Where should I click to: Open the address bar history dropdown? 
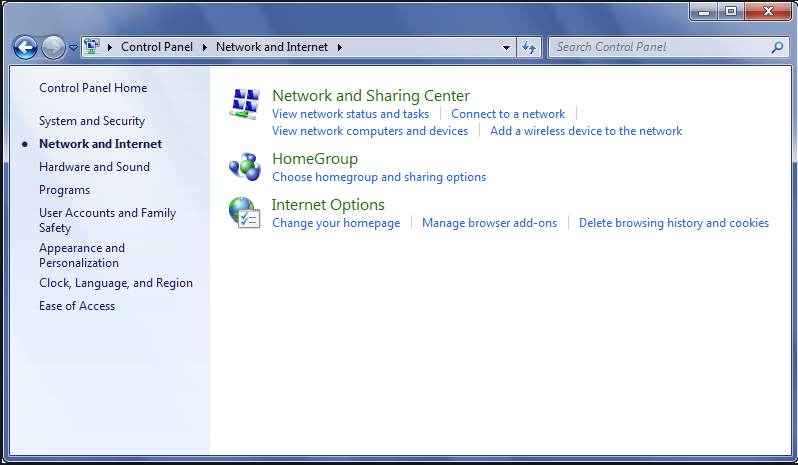(506, 47)
